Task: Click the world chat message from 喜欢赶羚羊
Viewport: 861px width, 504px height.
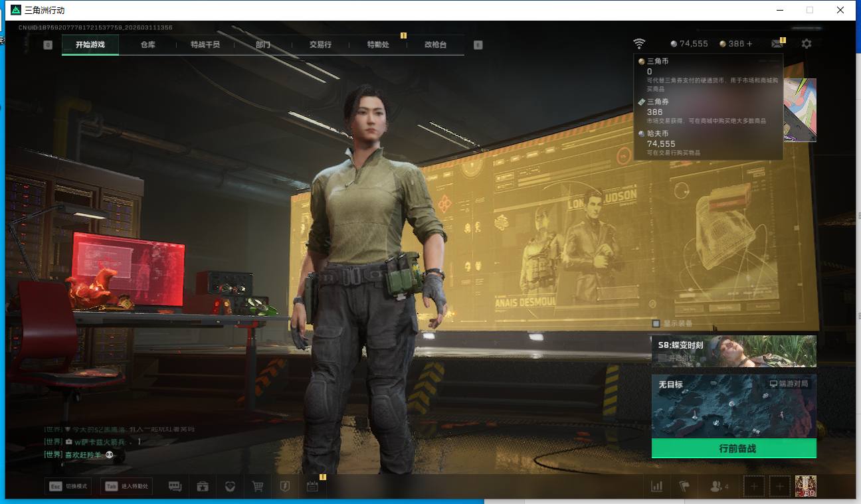Action: point(79,455)
